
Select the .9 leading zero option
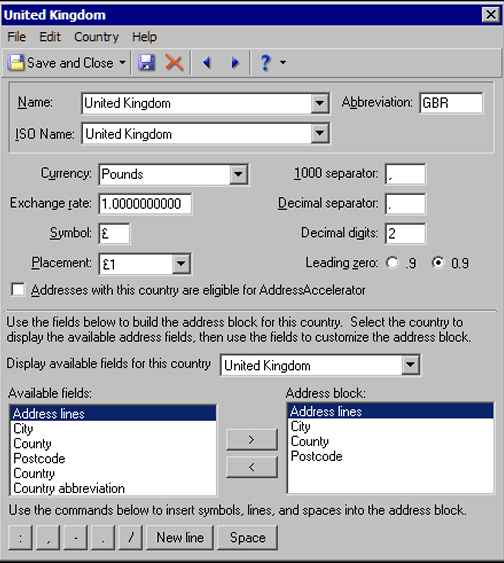coord(392,263)
